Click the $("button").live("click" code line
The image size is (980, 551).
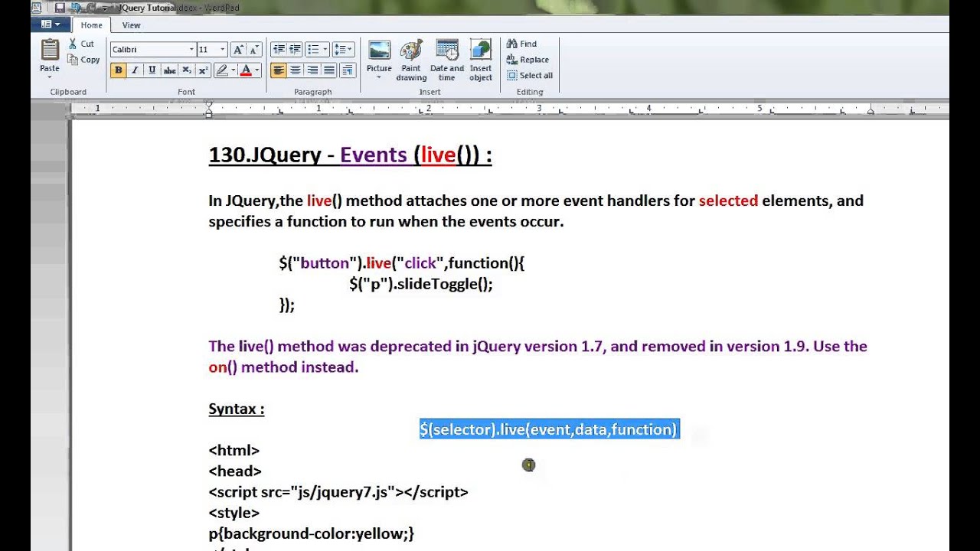pyautogui.click(x=402, y=263)
